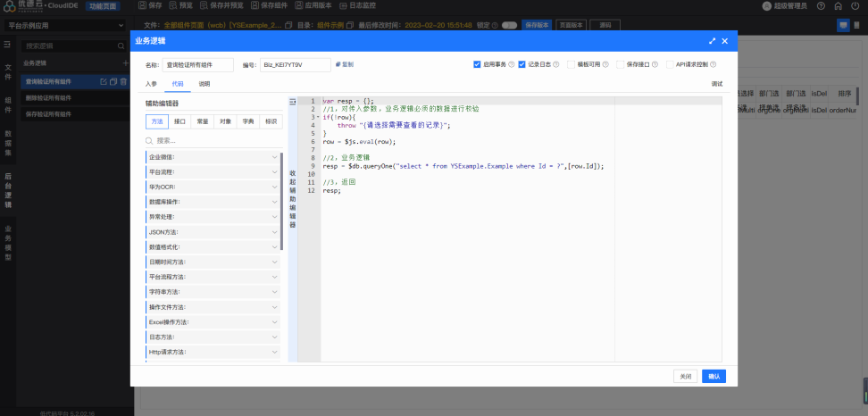Expand JSON方法 method group
This screenshot has height=416, width=868.
tap(213, 232)
